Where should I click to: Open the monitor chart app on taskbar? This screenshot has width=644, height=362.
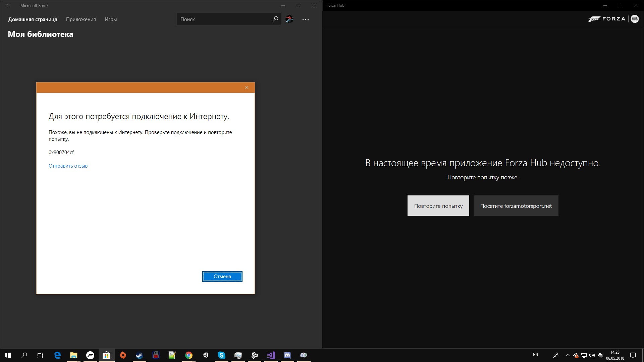238,355
